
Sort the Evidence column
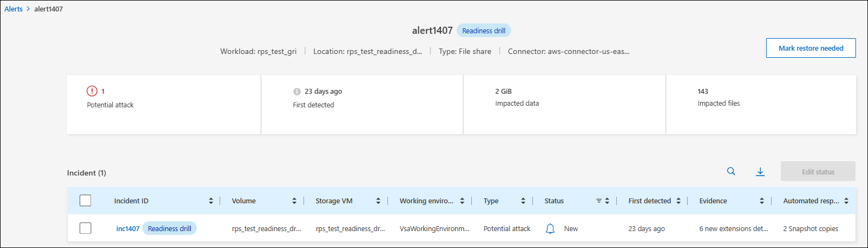tap(762, 201)
